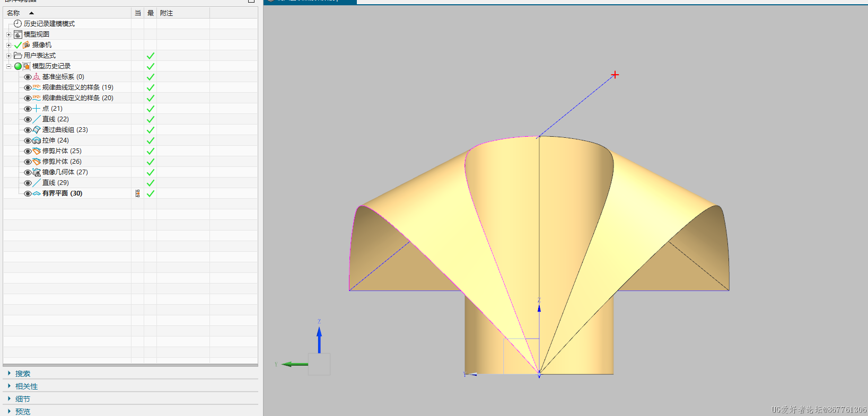Click the datum CSYS icon of 基准坐标系 (0)
868x416 pixels.
point(37,77)
